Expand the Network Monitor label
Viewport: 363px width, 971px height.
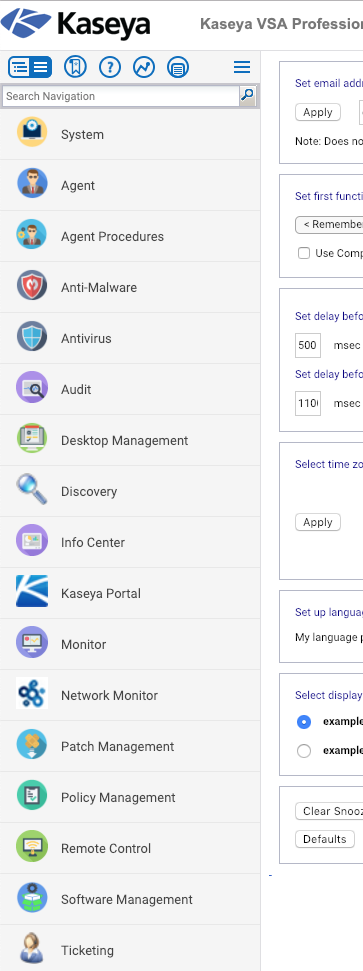(110, 695)
